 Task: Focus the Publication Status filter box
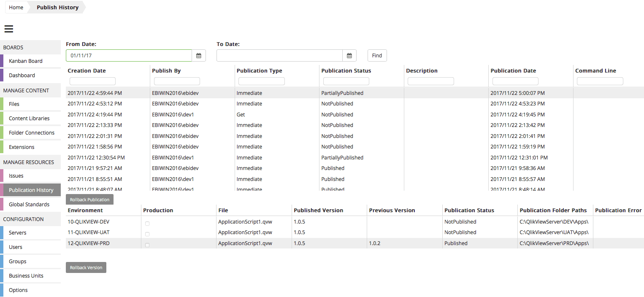click(x=346, y=81)
